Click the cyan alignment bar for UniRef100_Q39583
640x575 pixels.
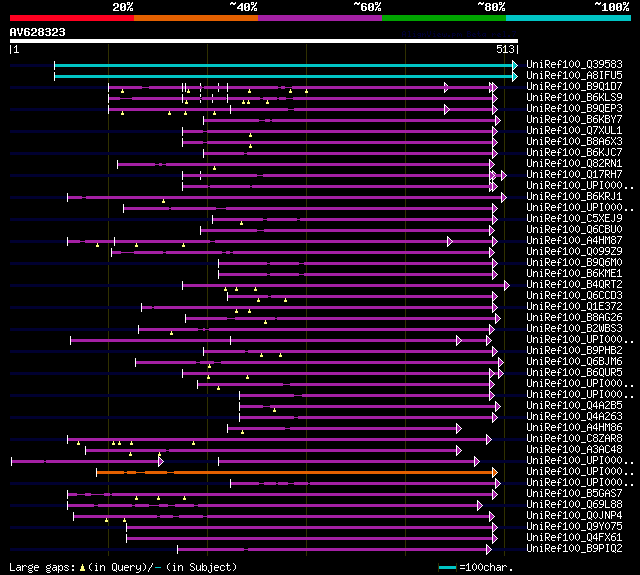tap(285, 65)
